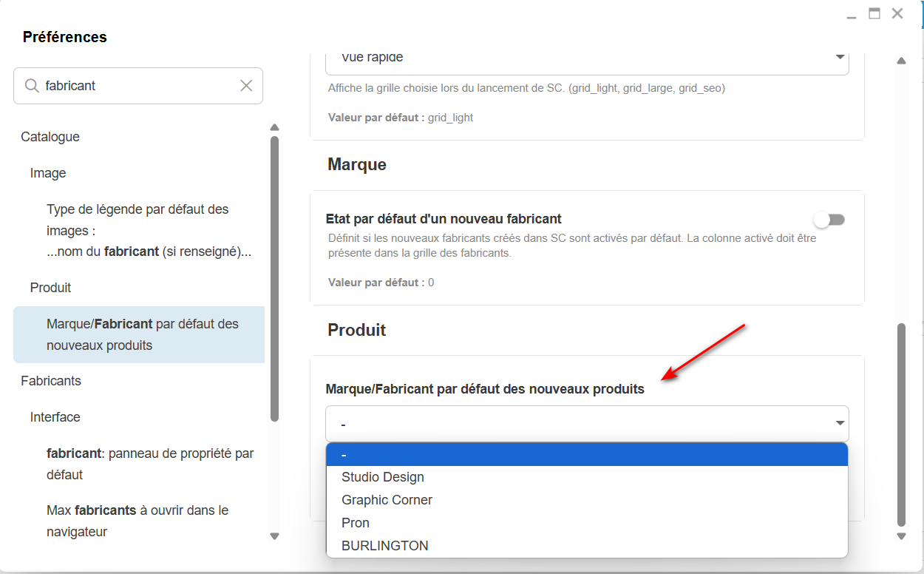Toggle default state of new fabricant
The height and width of the screenshot is (574, 924).
[829, 220]
